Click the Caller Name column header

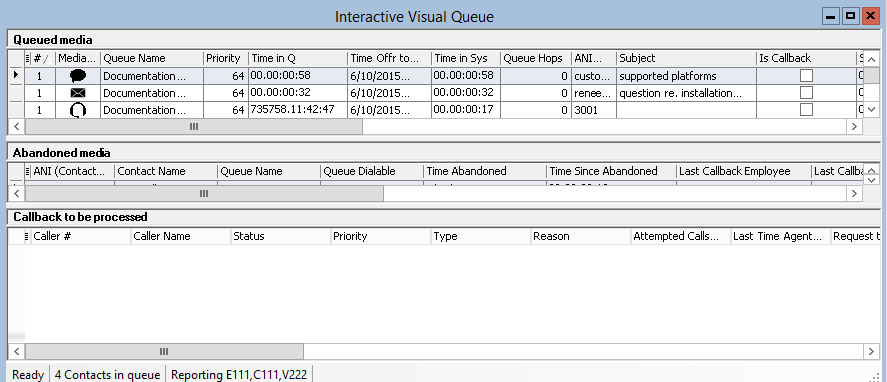coord(180,237)
